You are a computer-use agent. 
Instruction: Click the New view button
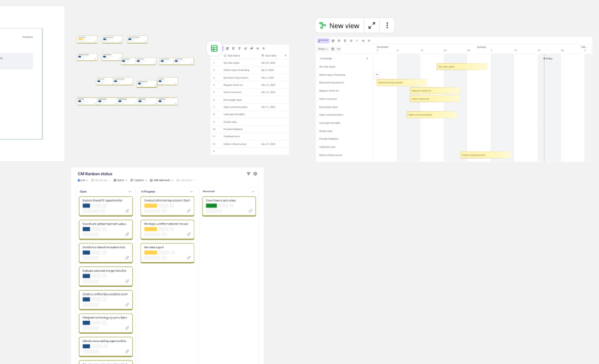[x=339, y=26]
